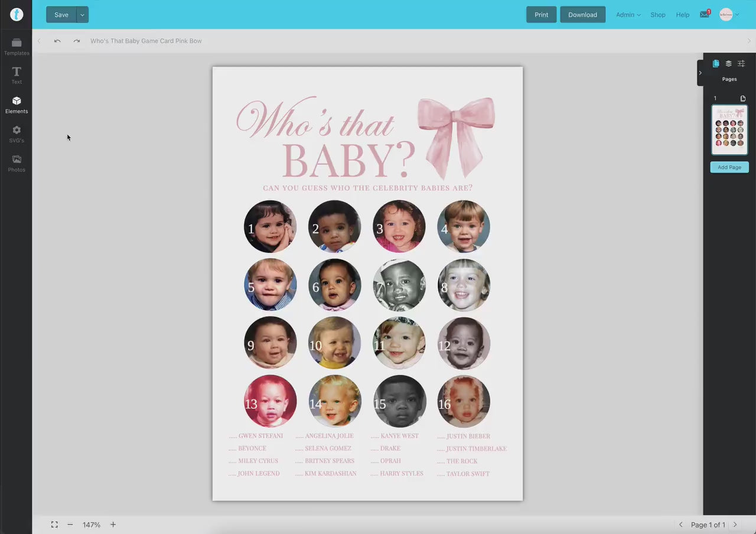Open the Shop menu item
Screen dimensions: 756x534
click(x=658, y=15)
